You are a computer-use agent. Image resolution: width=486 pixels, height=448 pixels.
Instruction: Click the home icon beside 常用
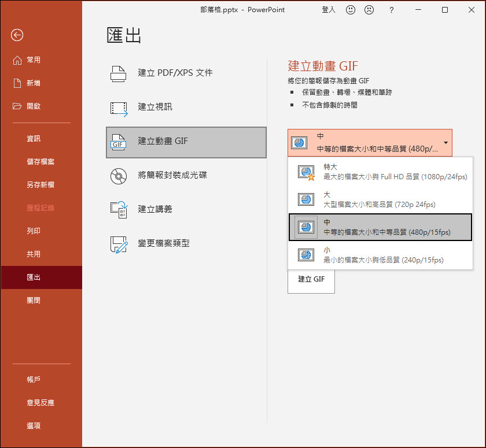coord(17,60)
